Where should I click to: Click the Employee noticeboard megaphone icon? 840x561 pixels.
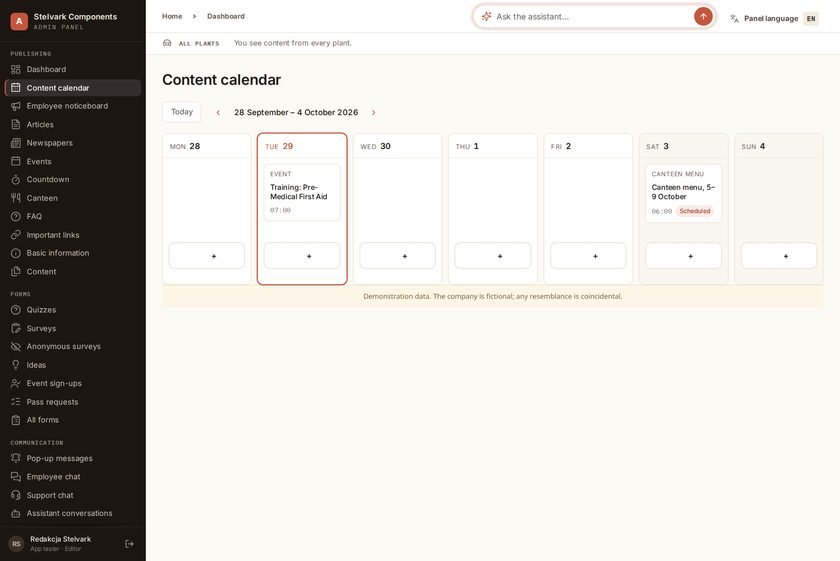16,106
